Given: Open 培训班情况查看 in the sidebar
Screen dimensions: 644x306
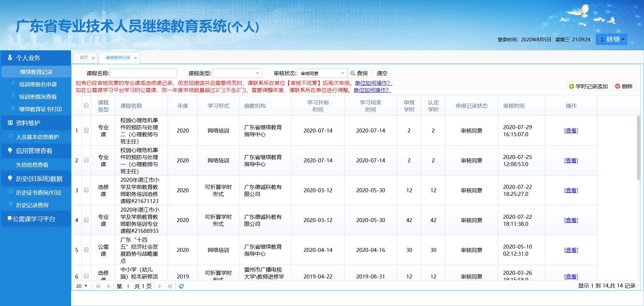Looking at the screenshot, I should click(x=38, y=97).
